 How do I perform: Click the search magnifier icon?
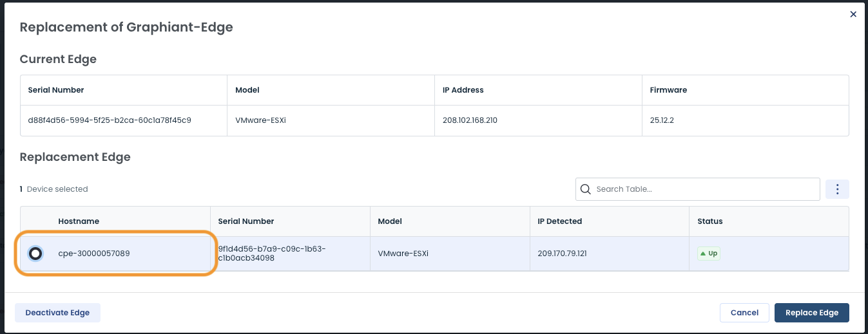coord(586,189)
